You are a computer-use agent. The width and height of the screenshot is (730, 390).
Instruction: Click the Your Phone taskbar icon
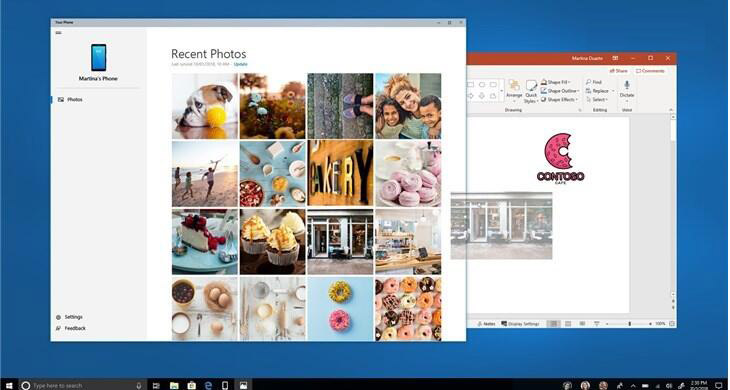click(x=225, y=385)
